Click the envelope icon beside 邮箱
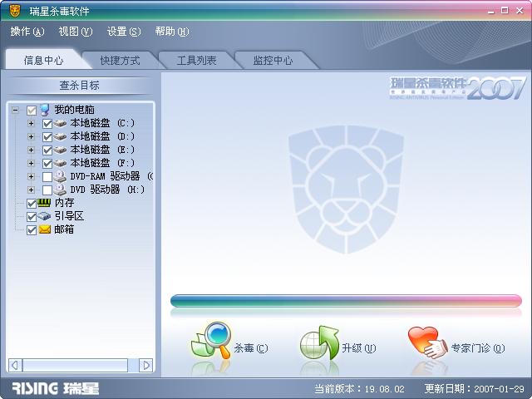Screen dimensions: 532x399 pos(44,229)
